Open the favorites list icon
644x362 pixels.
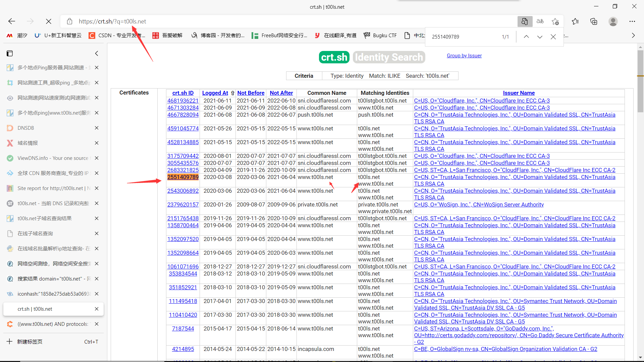pyautogui.click(x=576, y=21)
